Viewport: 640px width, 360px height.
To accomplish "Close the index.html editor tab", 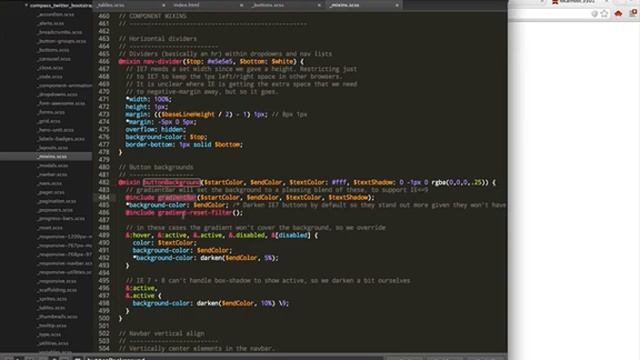I will [241, 5].
